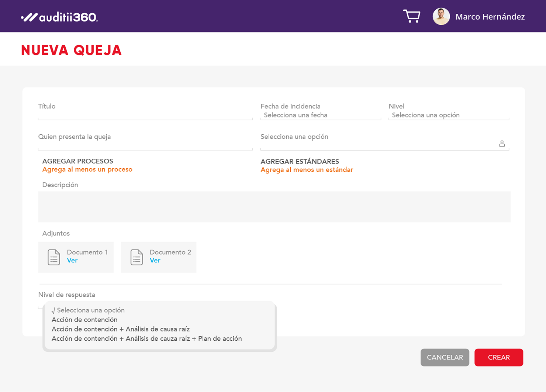Viewport: 546px width, 392px height.
Task: Click the Documento 1 file icon
Action: 54,257
